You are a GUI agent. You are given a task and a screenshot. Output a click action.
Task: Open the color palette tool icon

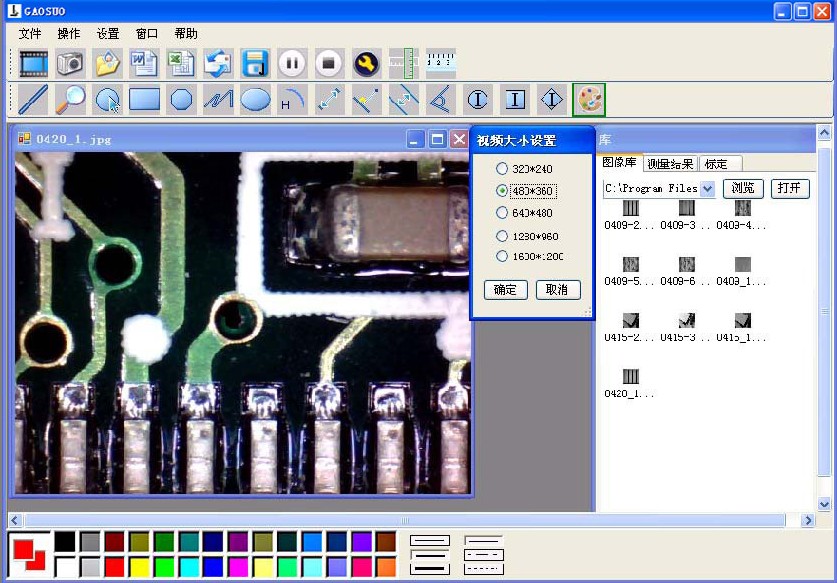[589, 99]
